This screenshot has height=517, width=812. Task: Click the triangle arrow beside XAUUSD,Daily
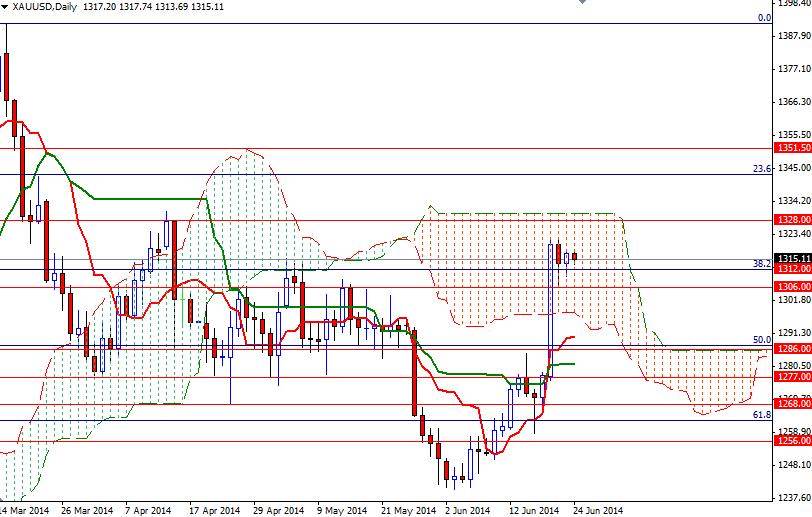[x=4, y=7]
